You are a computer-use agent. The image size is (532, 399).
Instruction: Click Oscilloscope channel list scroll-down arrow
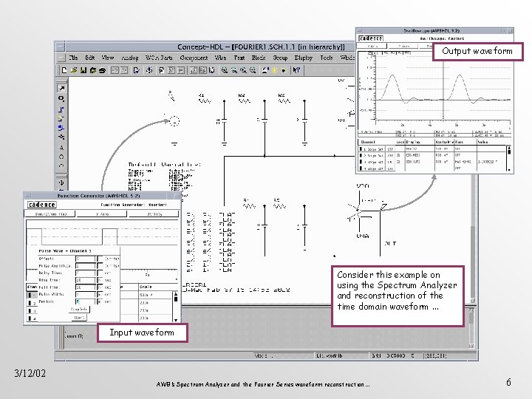(509, 169)
